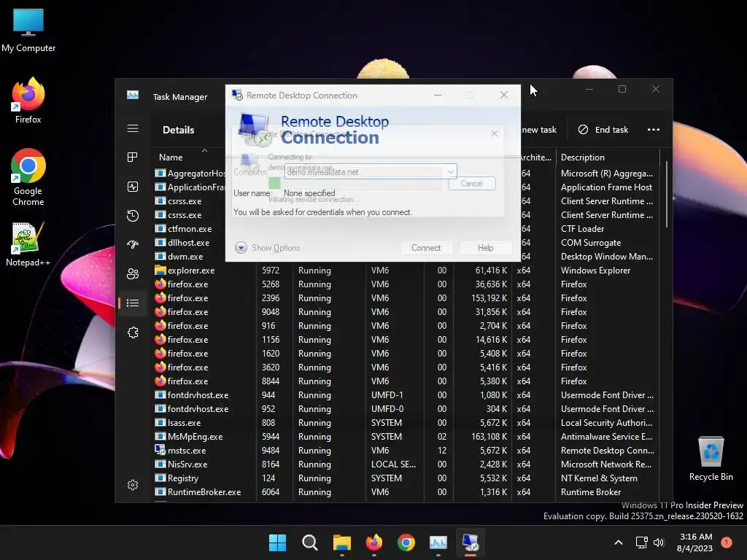747x560 pixels.
Task: Select the RuntimeBroker.exe process row
Action: click(406, 491)
